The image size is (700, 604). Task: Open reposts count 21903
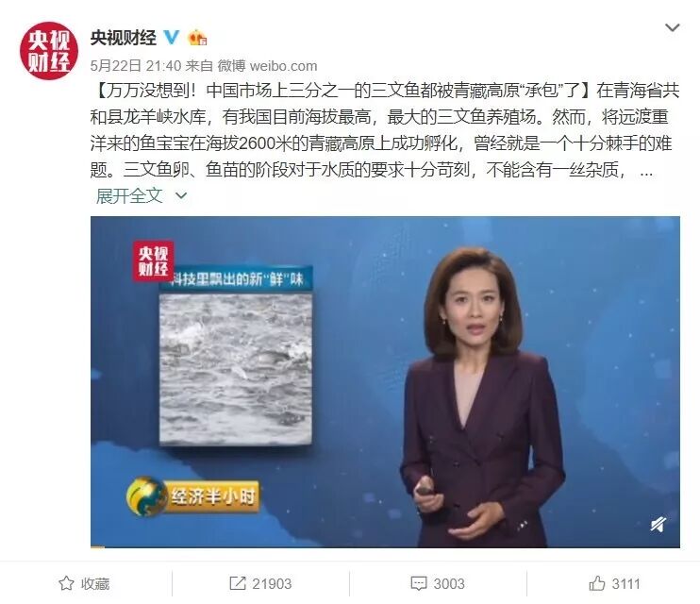(272, 583)
